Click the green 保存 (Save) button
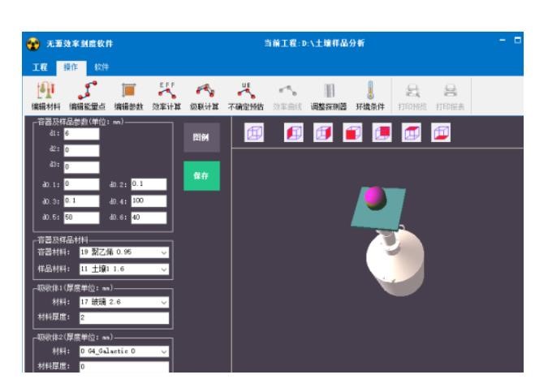 (x=201, y=175)
